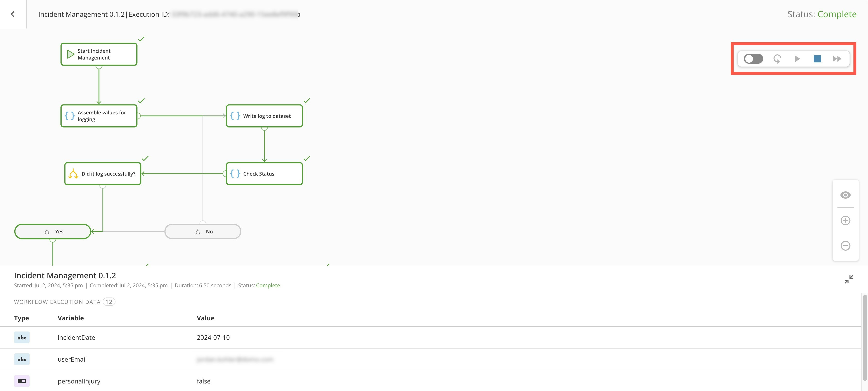Click the fast-forward execution icon
This screenshot has width=868, height=391.
(x=837, y=59)
